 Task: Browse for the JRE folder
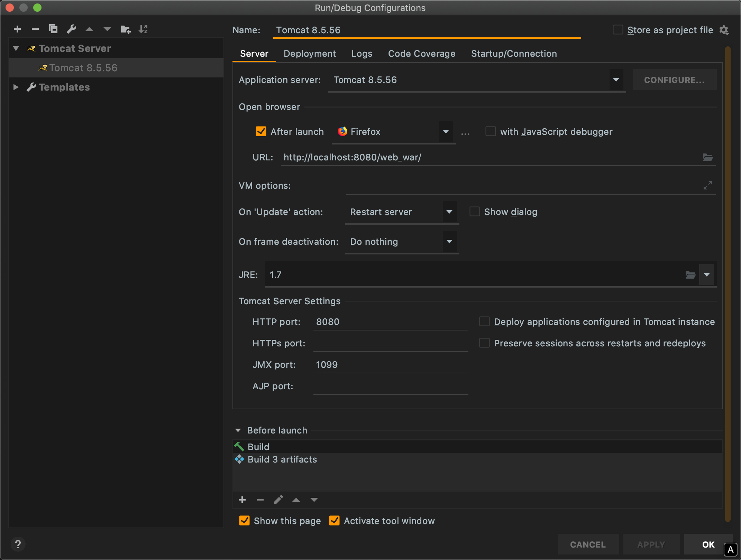click(690, 275)
